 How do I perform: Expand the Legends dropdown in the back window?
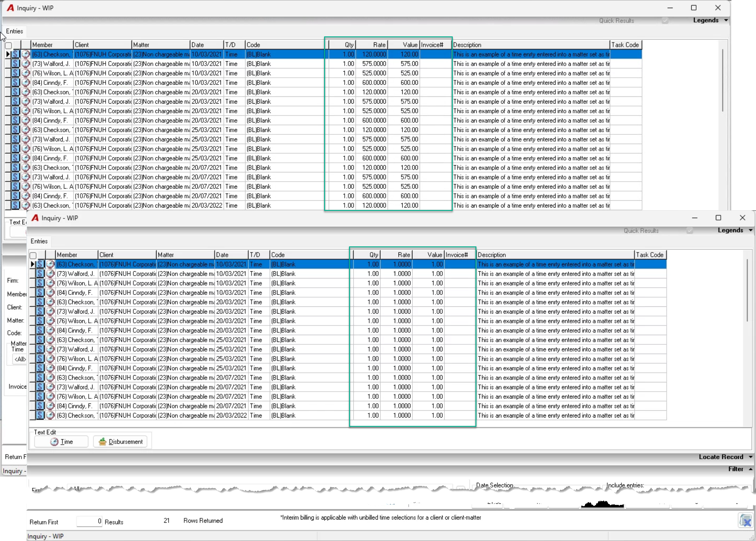[x=710, y=20]
